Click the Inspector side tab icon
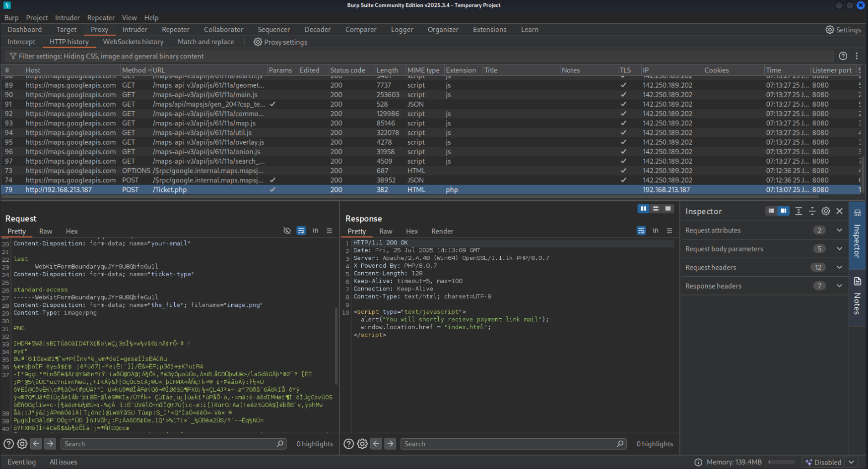 [x=857, y=213]
